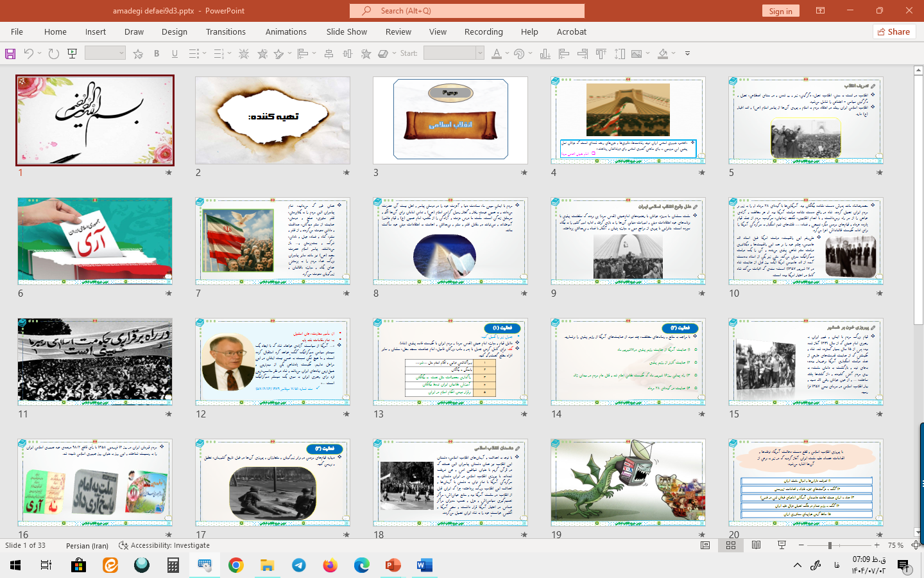Launch Slide Show from status bar icon

(782, 545)
